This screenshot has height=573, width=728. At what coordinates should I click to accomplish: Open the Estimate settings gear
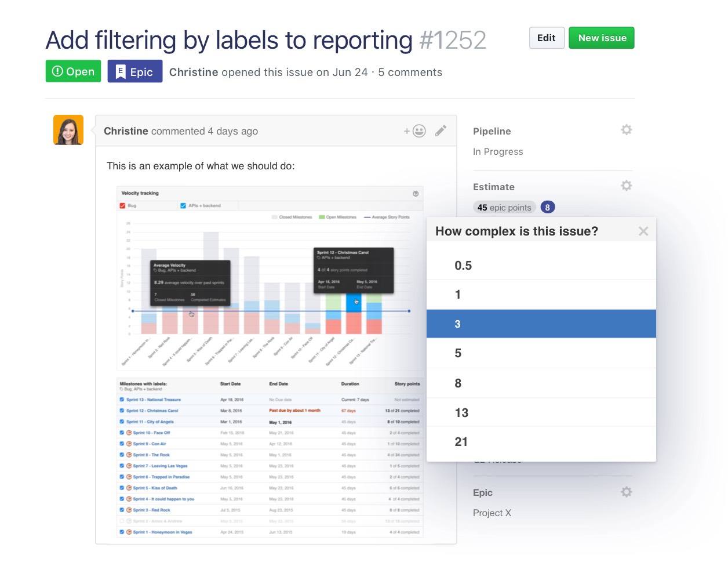coord(626,185)
